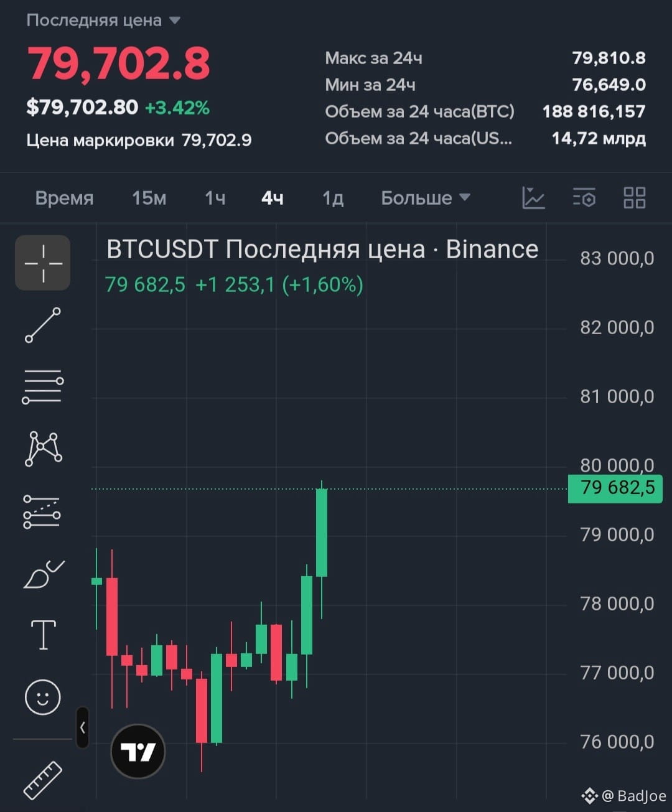The height and width of the screenshot is (812, 672).
Task: Select the trend line drawing tool
Action: pos(43,325)
